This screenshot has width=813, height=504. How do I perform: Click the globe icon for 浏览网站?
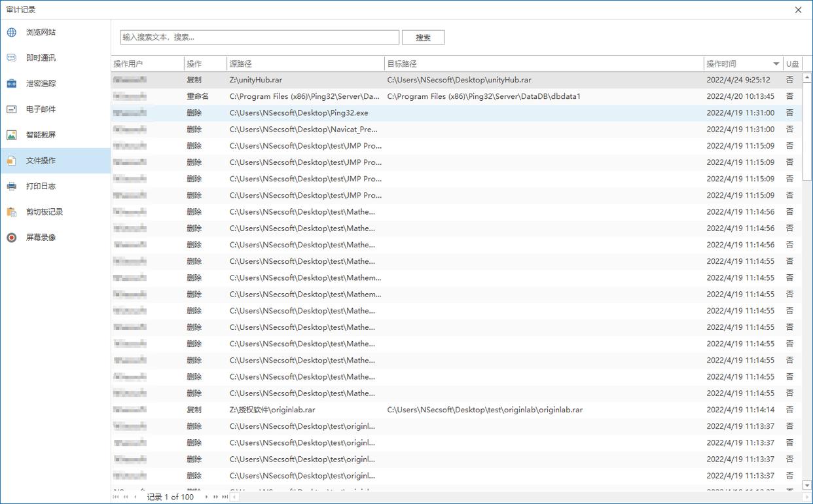click(12, 32)
